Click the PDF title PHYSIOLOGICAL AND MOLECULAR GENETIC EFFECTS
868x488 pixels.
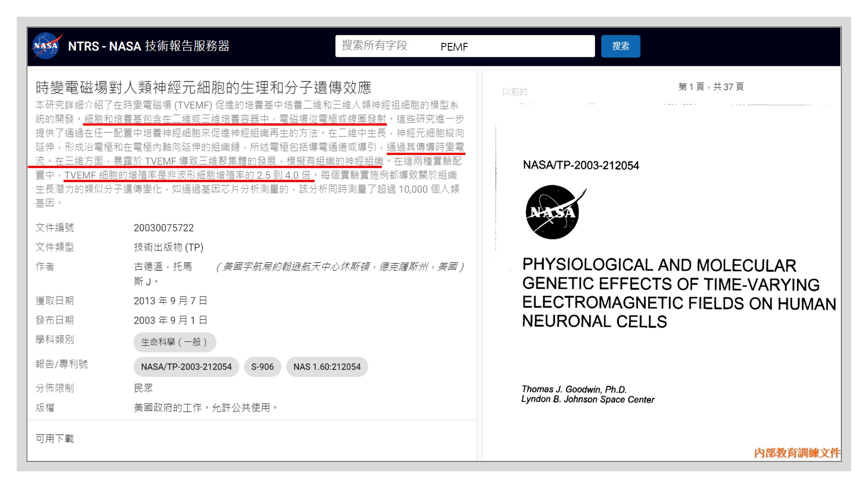click(679, 293)
